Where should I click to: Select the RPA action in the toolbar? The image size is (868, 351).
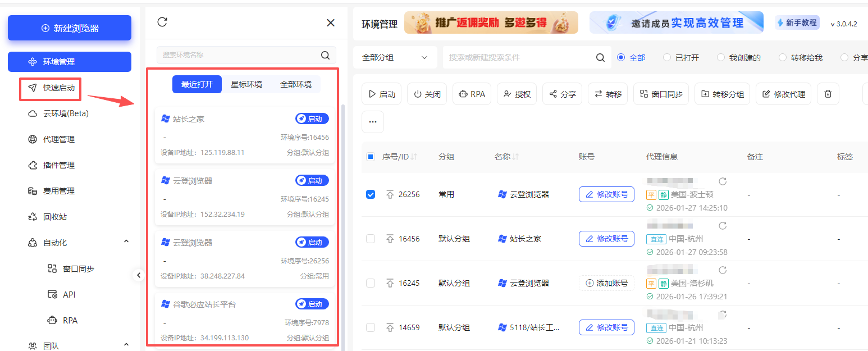(472, 94)
